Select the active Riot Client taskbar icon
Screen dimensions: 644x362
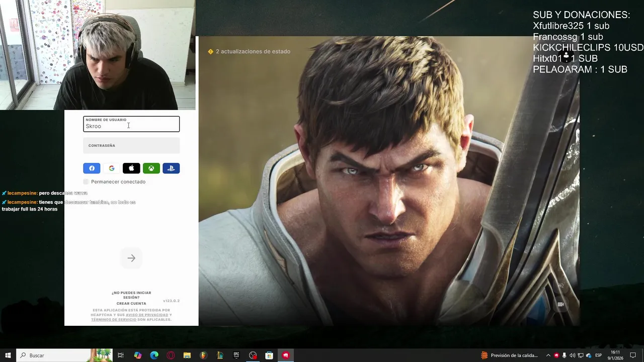(x=286, y=355)
